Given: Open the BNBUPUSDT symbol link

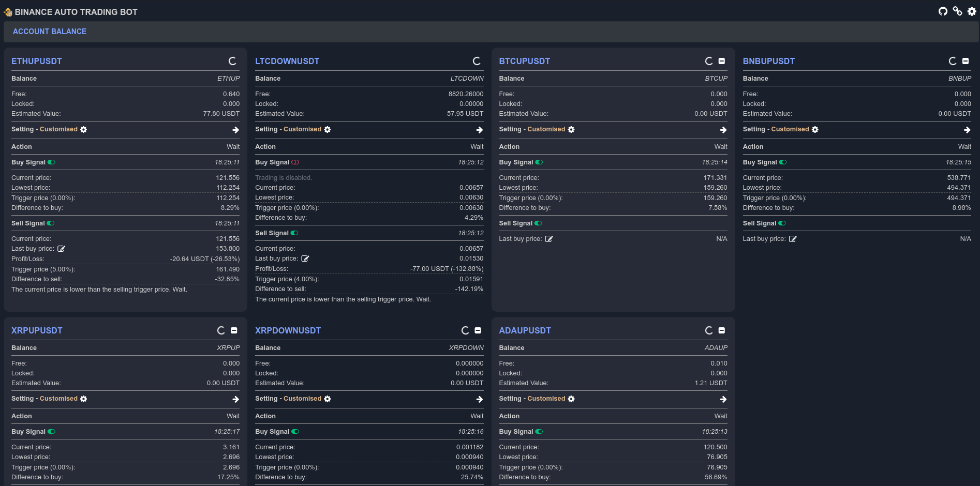Looking at the screenshot, I should point(768,61).
